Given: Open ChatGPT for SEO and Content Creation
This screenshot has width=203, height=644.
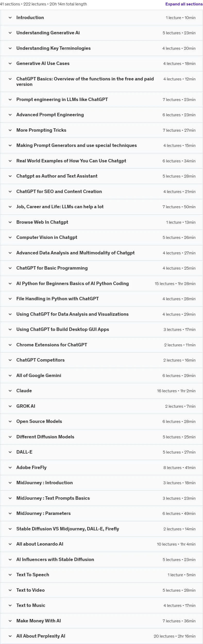Looking at the screenshot, I should pos(101,191).
